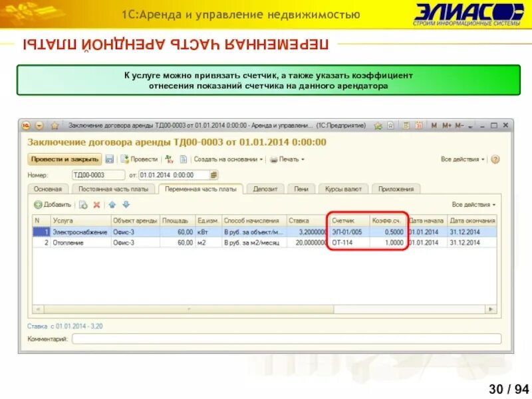Open the top 'Все действия' menu
The width and height of the screenshot is (532, 399).
pos(462,159)
